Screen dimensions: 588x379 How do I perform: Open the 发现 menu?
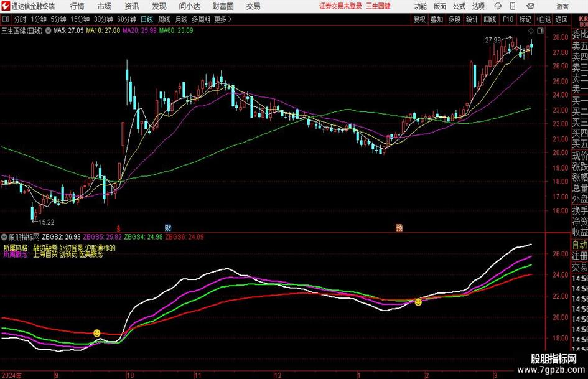coord(159,6)
